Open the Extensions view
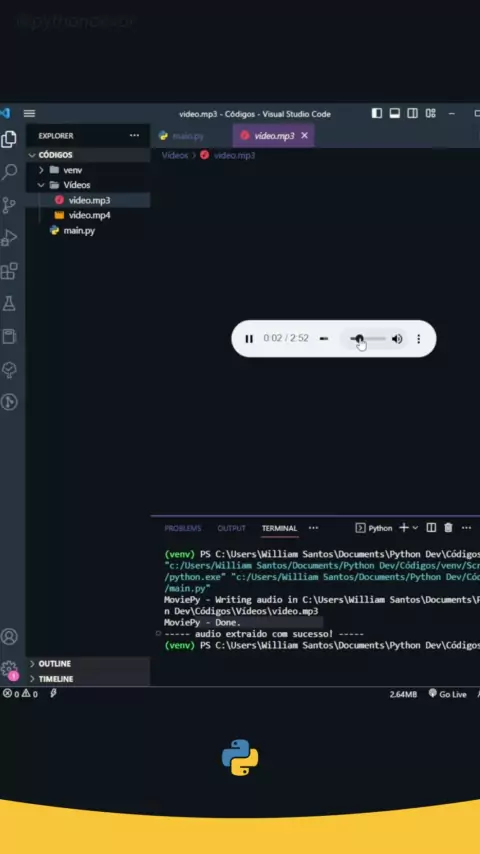Viewport: 480px width, 854px height. point(9,271)
